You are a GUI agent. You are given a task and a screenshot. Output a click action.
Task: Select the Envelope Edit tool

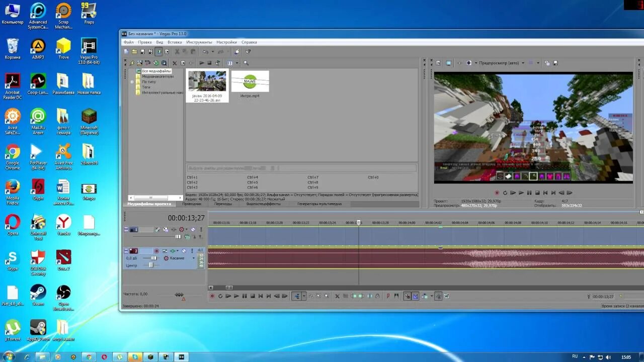[x=310, y=296]
